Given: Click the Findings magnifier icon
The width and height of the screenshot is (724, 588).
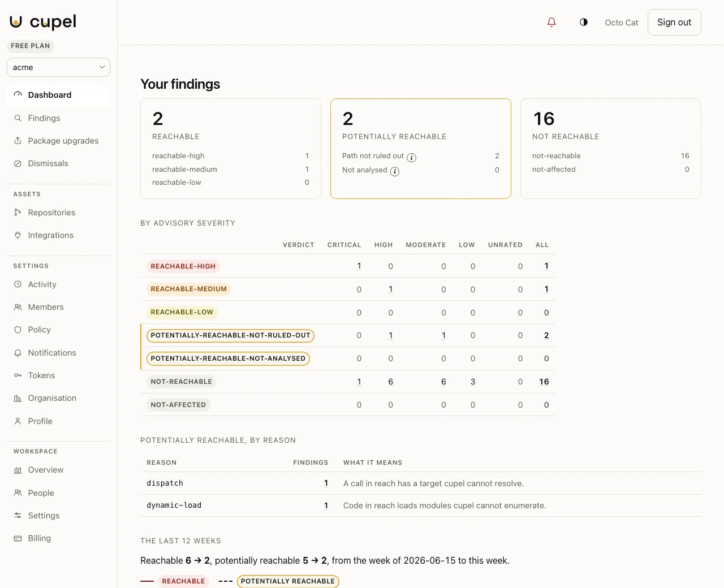Looking at the screenshot, I should point(18,118).
